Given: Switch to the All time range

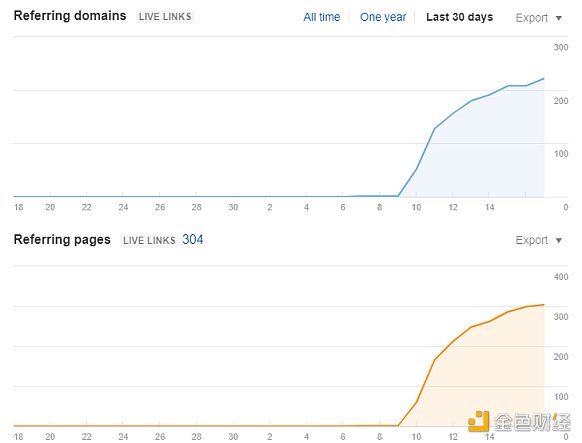Looking at the screenshot, I should point(321,17).
